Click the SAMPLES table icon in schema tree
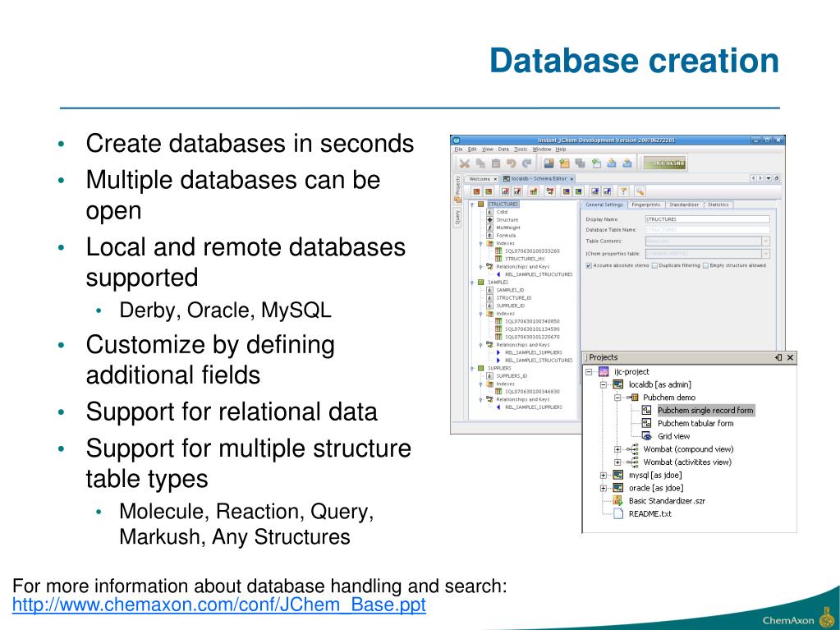This screenshot has width=840, height=630. click(x=480, y=283)
